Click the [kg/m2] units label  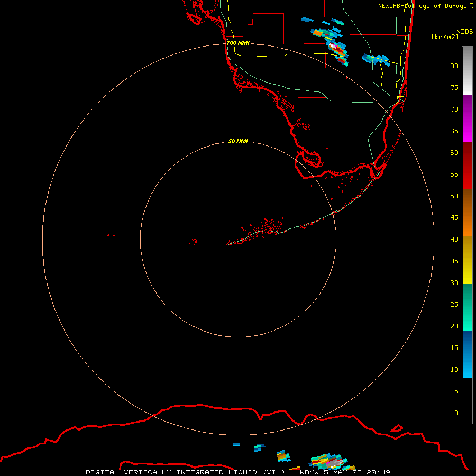tap(445, 37)
